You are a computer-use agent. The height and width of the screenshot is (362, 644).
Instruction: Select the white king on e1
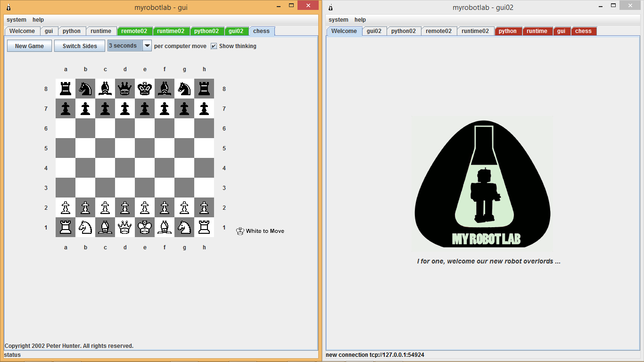[x=145, y=227]
